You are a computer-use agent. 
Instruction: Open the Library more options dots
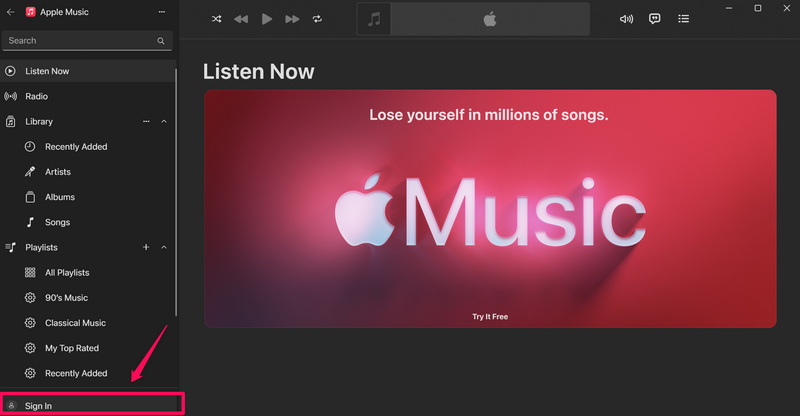[x=146, y=121]
